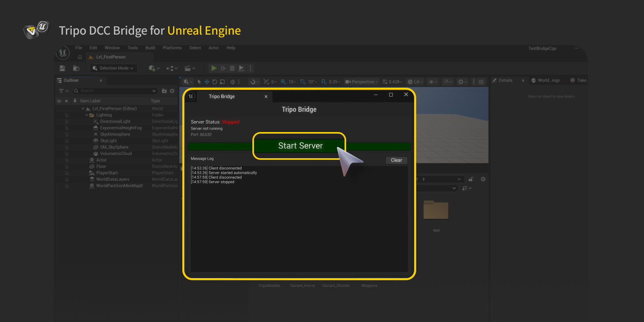Open the Outliner settings gear

click(172, 91)
